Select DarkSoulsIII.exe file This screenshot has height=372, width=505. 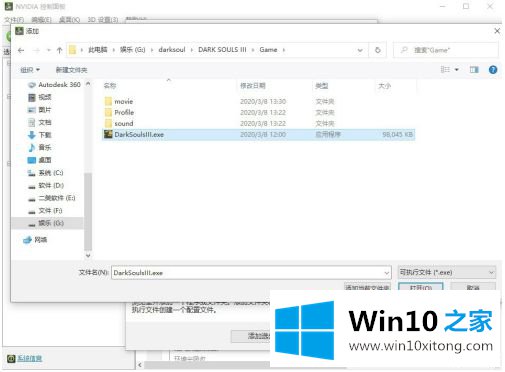(x=259, y=134)
